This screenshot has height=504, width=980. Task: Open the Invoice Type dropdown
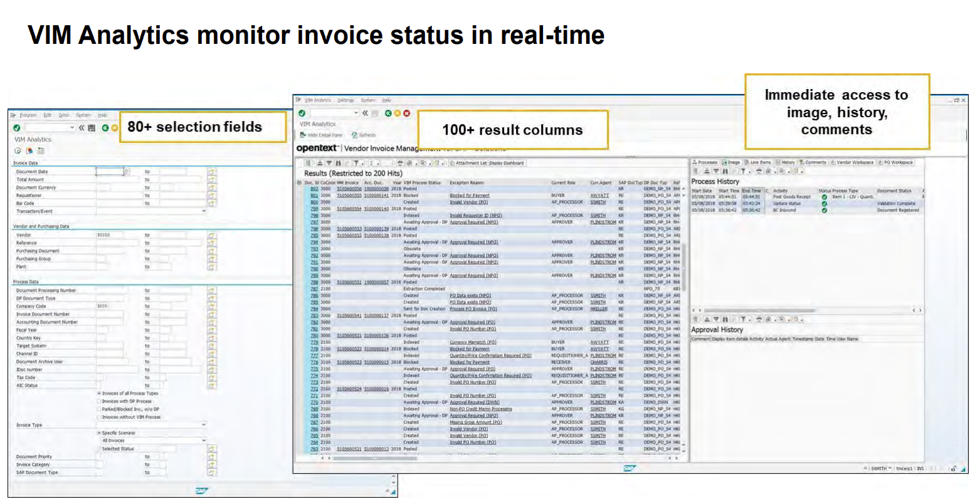[203, 425]
